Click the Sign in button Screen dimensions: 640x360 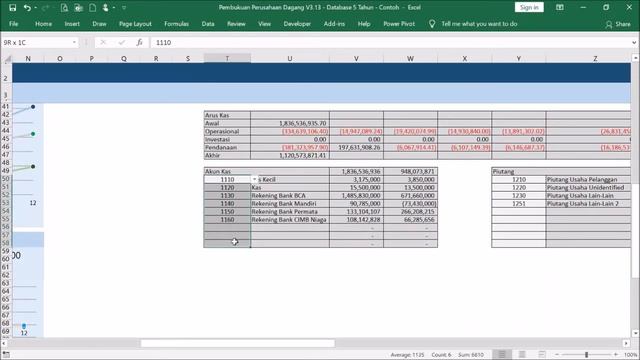[x=529, y=7]
